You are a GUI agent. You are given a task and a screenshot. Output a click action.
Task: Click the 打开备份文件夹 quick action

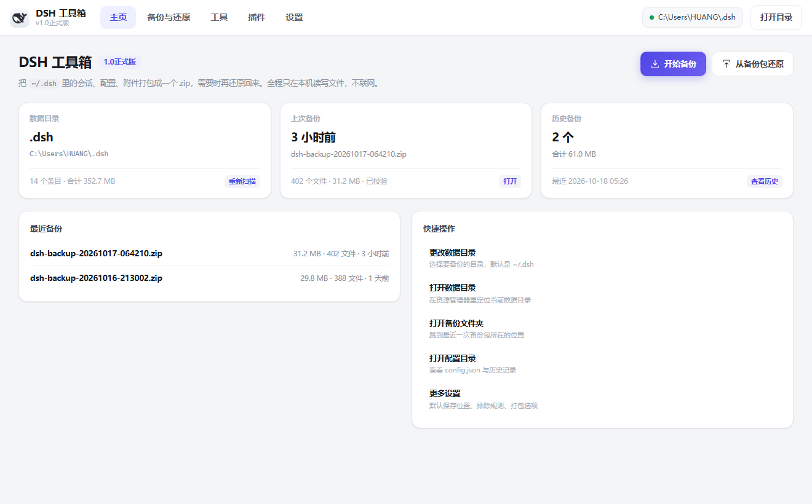click(602, 329)
